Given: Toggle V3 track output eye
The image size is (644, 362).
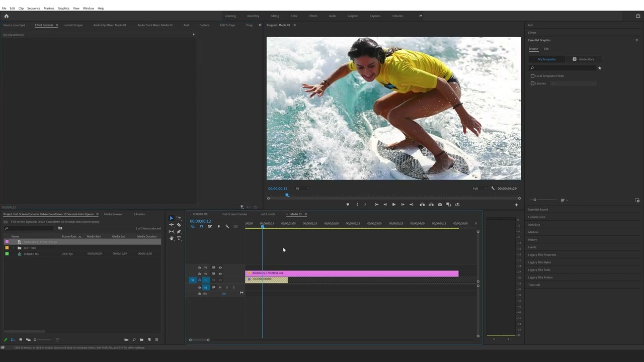Looking at the screenshot, I should 220,267.
